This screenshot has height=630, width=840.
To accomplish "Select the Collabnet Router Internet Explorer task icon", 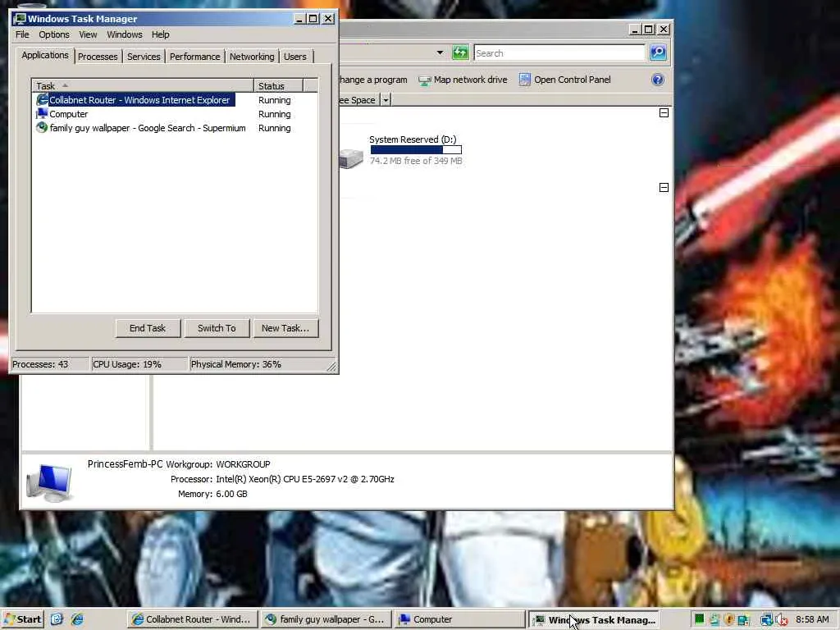I will (x=42, y=99).
